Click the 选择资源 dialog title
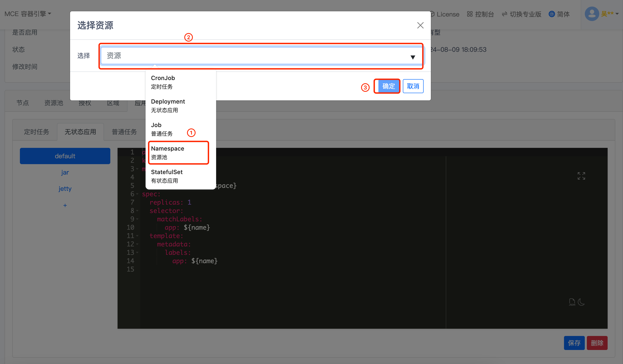The width and height of the screenshot is (623, 364). [95, 25]
